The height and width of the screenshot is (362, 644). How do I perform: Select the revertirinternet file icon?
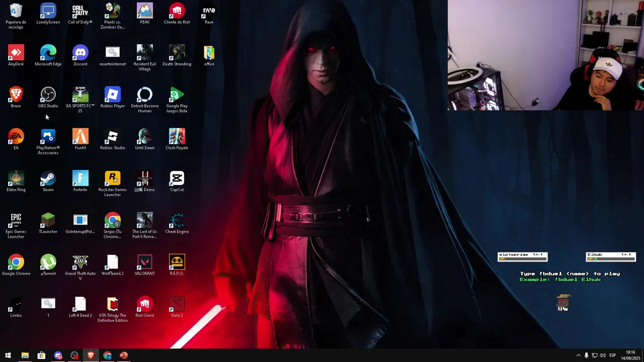tap(113, 56)
